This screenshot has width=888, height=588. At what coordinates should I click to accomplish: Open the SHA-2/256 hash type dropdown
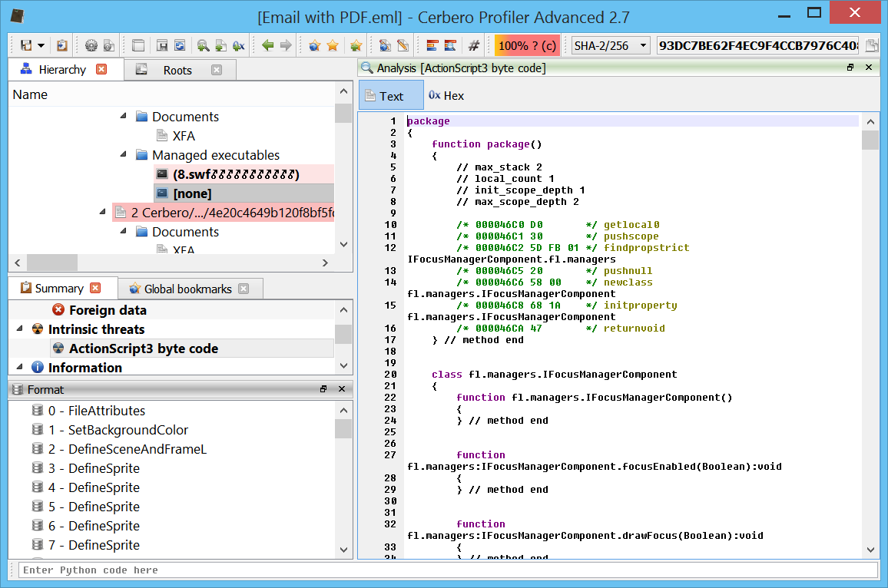coord(610,46)
